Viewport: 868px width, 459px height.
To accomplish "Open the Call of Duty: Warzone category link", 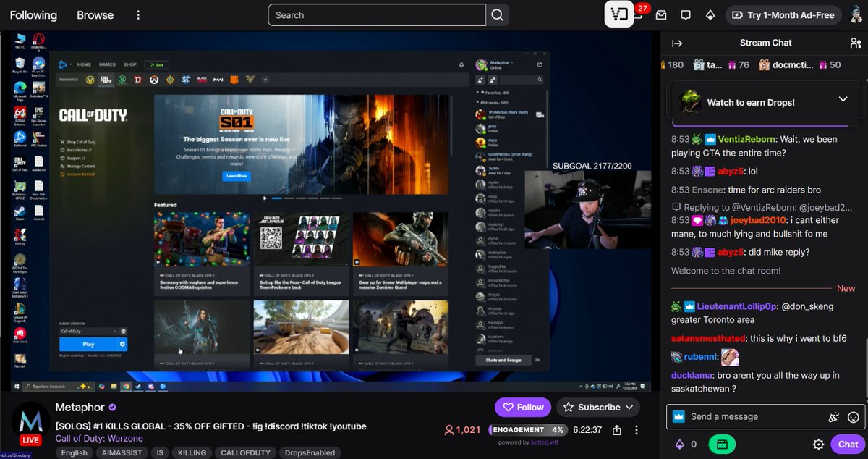I will click(99, 438).
